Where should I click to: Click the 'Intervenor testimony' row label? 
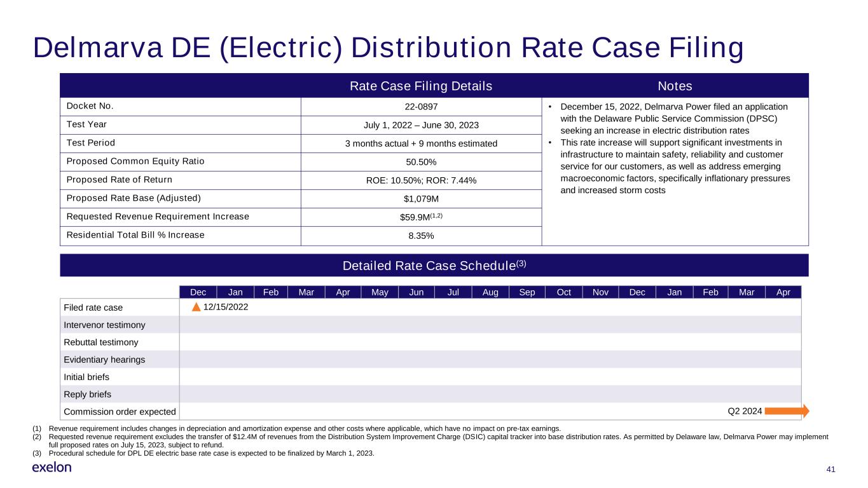(104, 325)
